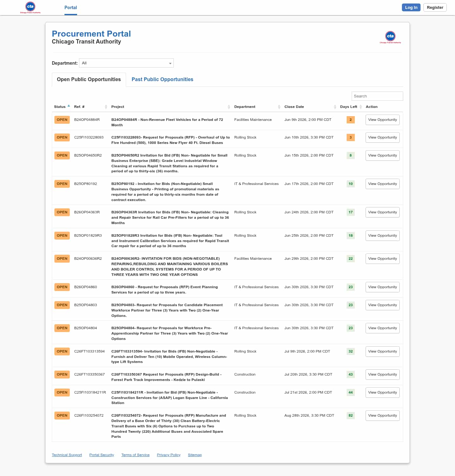Open the Portal Security link
Viewport: 455px width, 476px height.
click(x=101, y=455)
